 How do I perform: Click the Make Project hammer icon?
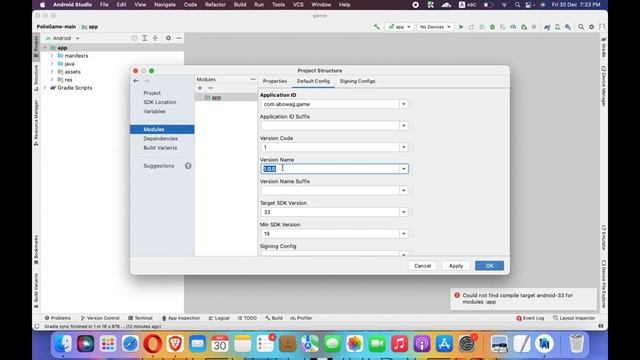(376, 27)
